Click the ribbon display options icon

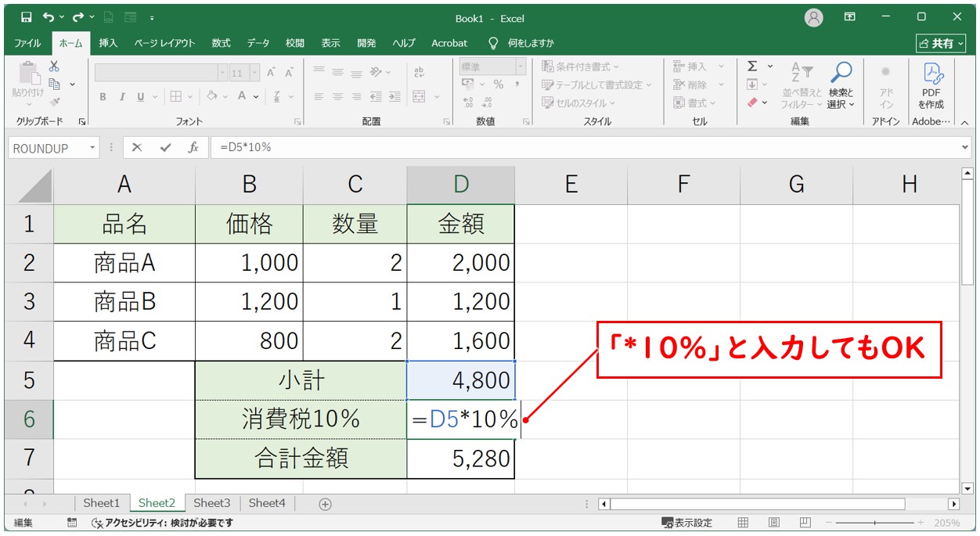tap(850, 17)
